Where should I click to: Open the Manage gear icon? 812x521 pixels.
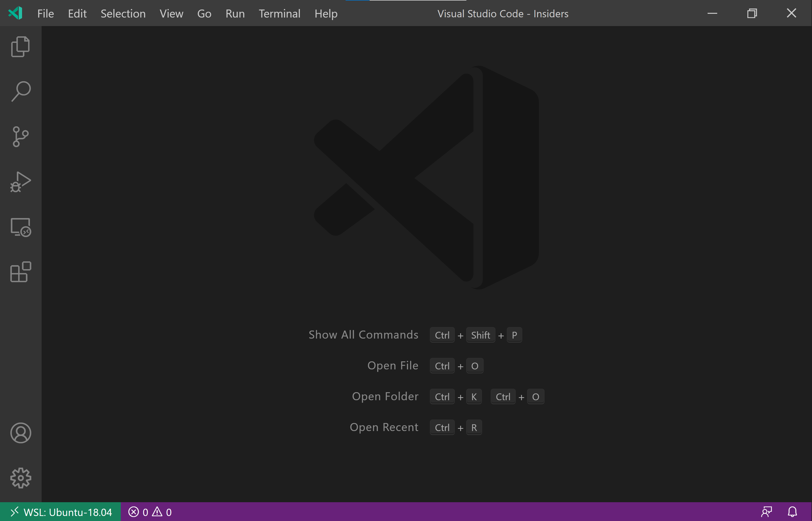click(x=21, y=478)
